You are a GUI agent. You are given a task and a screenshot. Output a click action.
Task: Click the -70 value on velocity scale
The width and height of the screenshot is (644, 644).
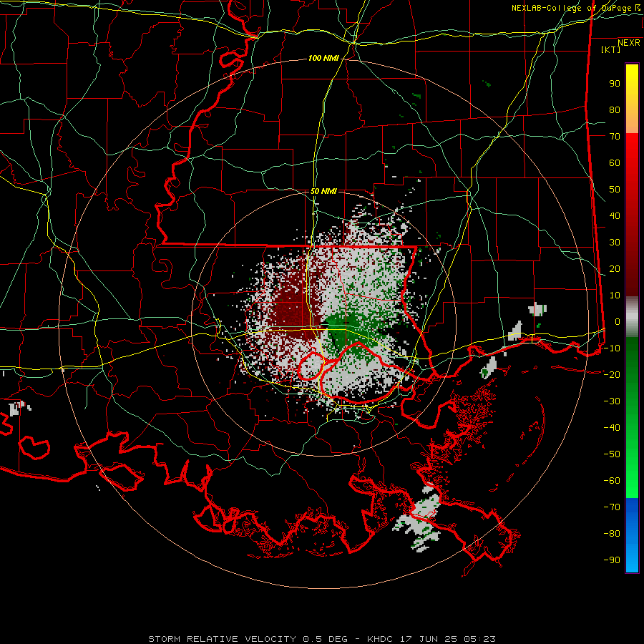[x=612, y=507]
